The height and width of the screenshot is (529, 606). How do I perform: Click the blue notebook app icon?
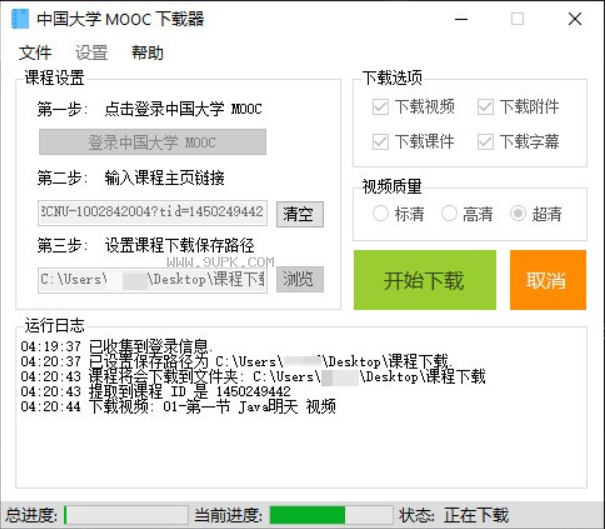coord(20,19)
